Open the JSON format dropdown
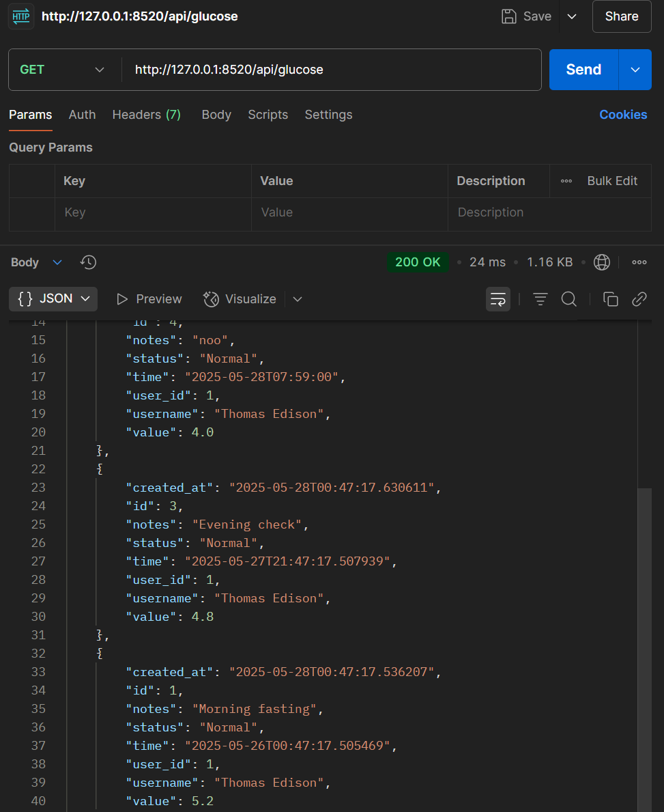Screen dimensions: 664x812 53,299
